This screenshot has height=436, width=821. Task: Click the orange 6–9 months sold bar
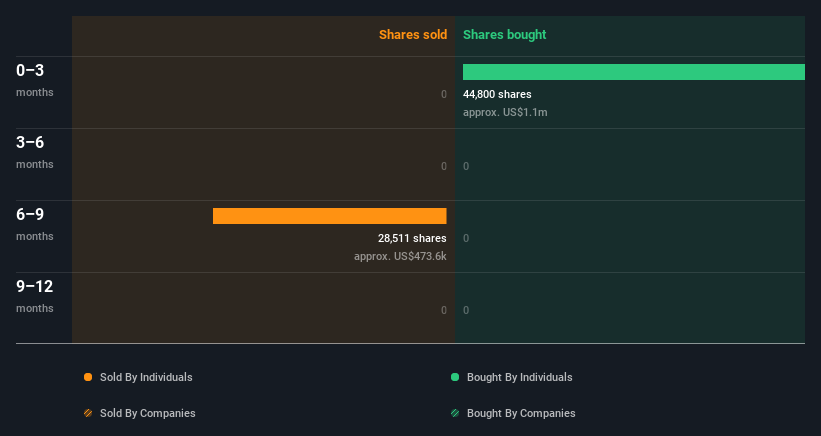tap(330, 216)
